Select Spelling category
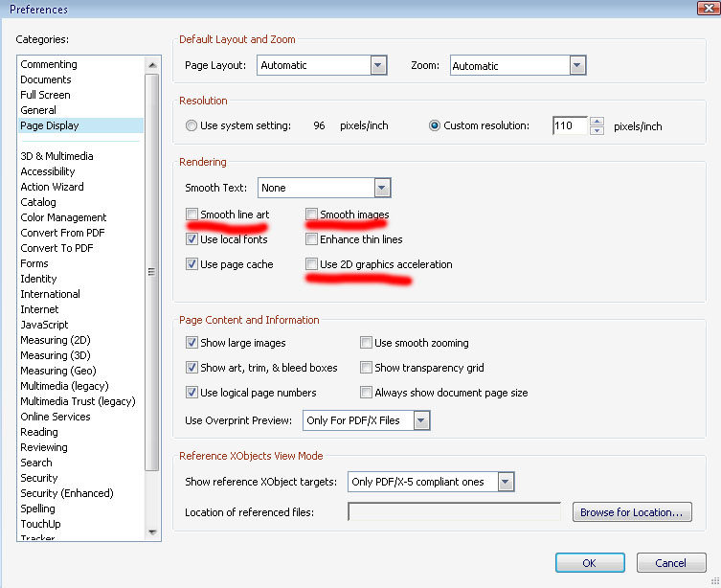 point(37,509)
